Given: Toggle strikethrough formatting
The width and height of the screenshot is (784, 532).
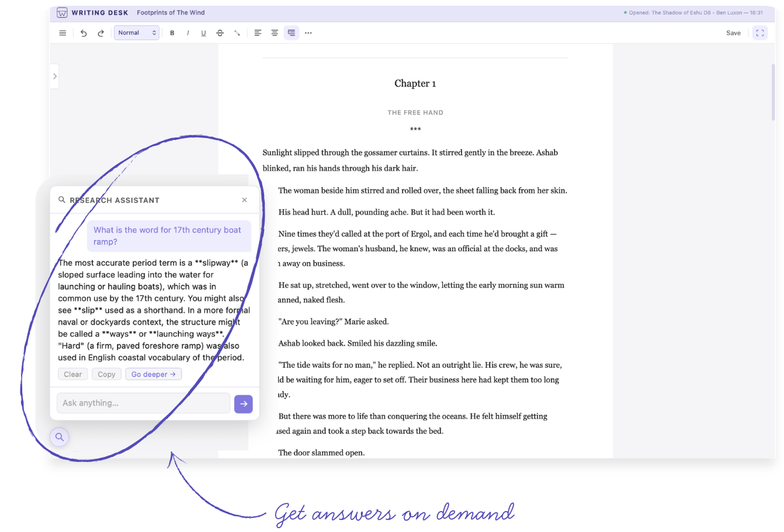Looking at the screenshot, I should 220,33.
